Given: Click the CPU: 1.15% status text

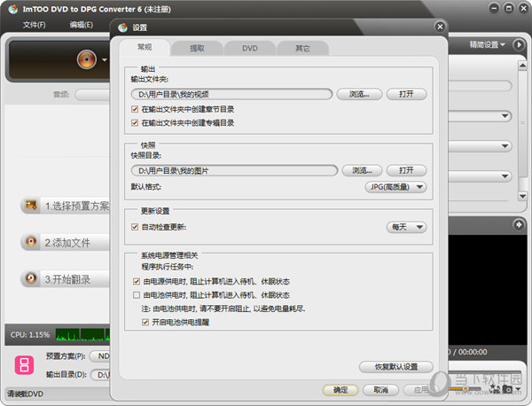Looking at the screenshot, I should 30,334.
